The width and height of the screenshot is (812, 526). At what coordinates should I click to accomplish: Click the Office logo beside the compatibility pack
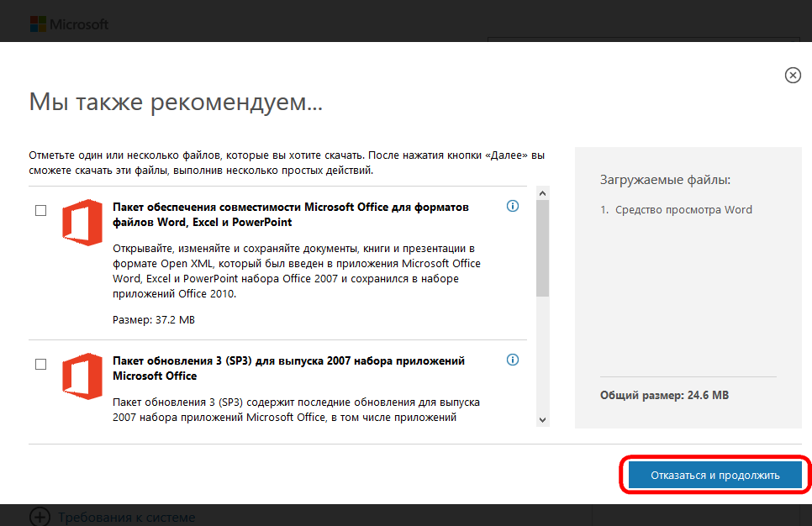[82, 222]
